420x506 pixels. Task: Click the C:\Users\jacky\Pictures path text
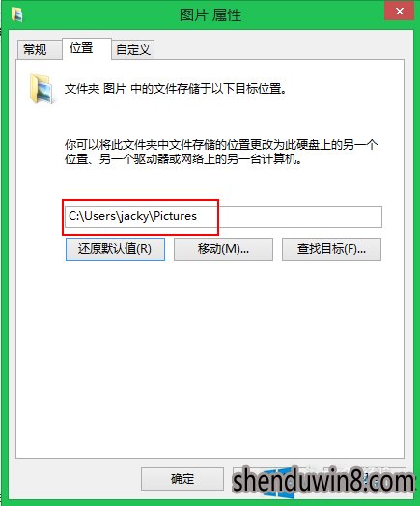pyautogui.click(x=132, y=216)
